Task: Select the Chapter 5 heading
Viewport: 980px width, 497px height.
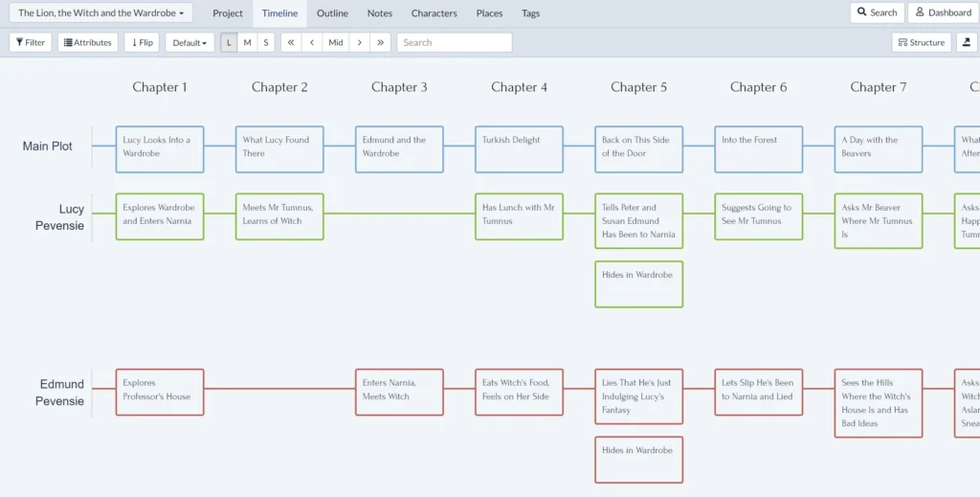Action: pos(638,87)
